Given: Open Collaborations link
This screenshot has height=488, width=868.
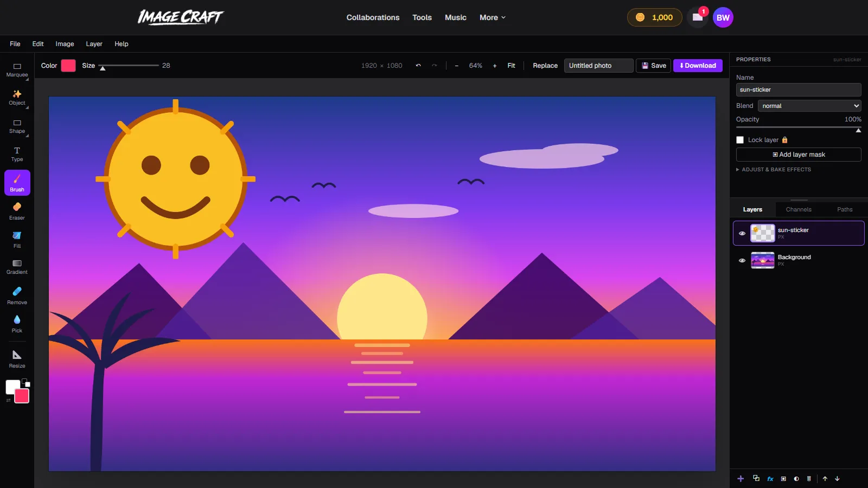Looking at the screenshot, I should (373, 17).
